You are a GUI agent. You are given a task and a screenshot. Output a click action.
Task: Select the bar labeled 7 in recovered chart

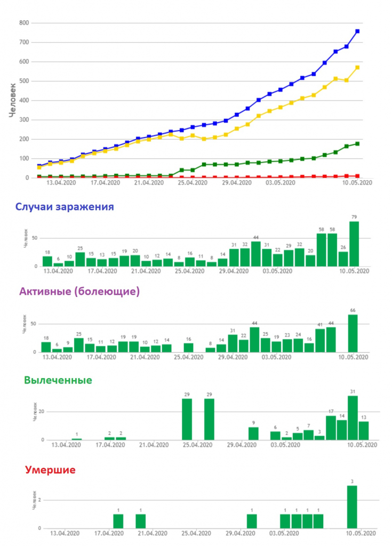click(x=309, y=435)
